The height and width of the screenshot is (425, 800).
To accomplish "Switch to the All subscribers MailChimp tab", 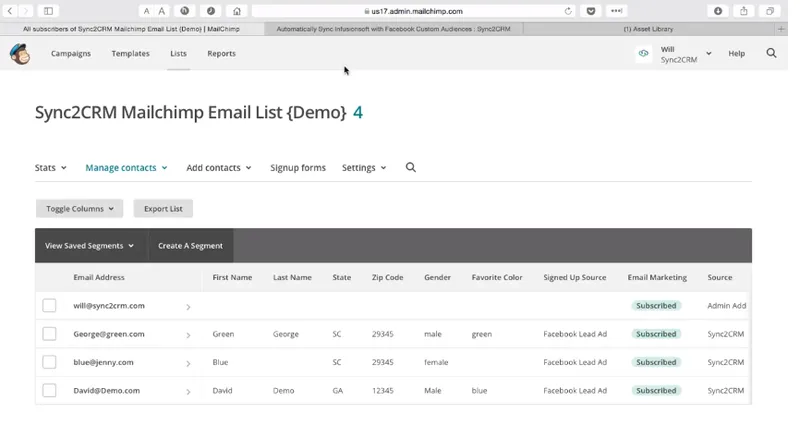I will [131, 29].
